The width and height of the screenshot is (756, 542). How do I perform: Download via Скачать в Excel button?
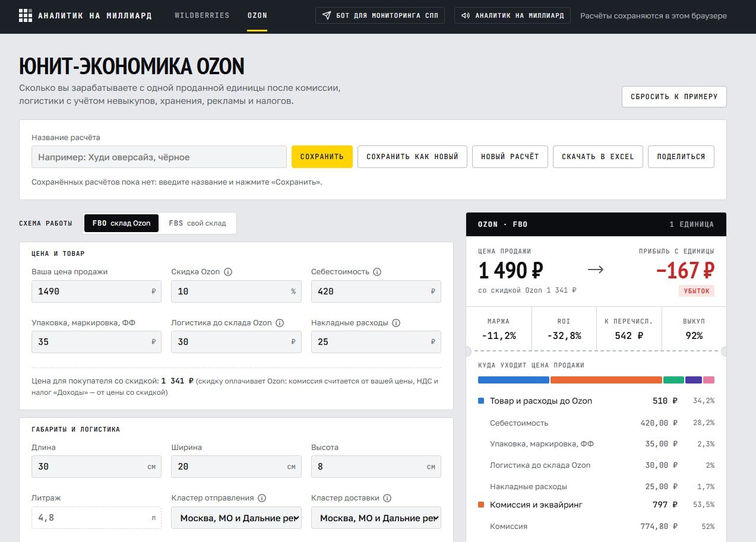[x=598, y=157]
